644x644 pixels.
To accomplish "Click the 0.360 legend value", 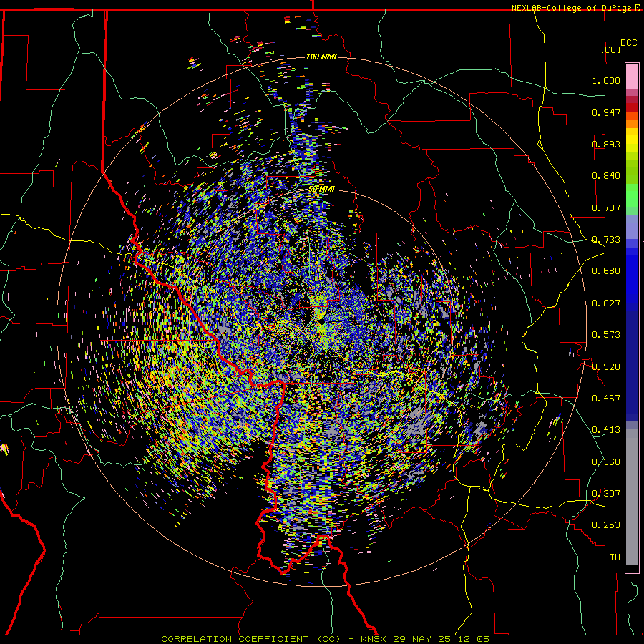I will 606,462.
